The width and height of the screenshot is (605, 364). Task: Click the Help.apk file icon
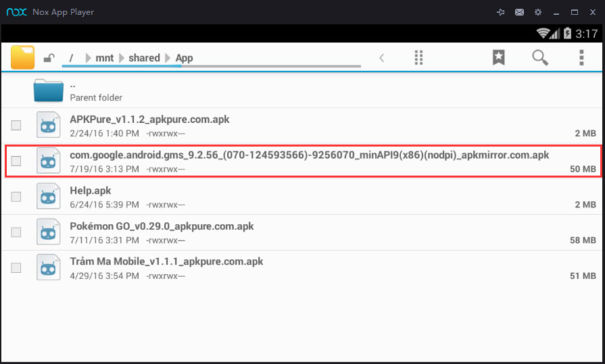(x=48, y=196)
